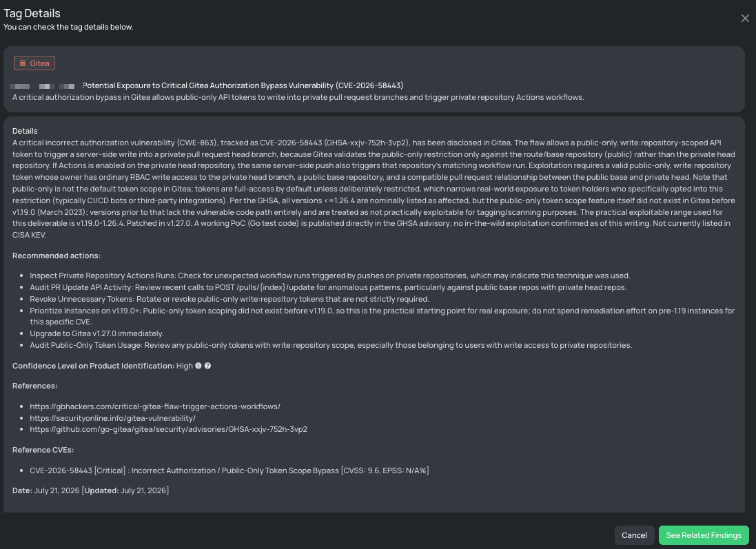Click See Related Findings button

point(704,535)
